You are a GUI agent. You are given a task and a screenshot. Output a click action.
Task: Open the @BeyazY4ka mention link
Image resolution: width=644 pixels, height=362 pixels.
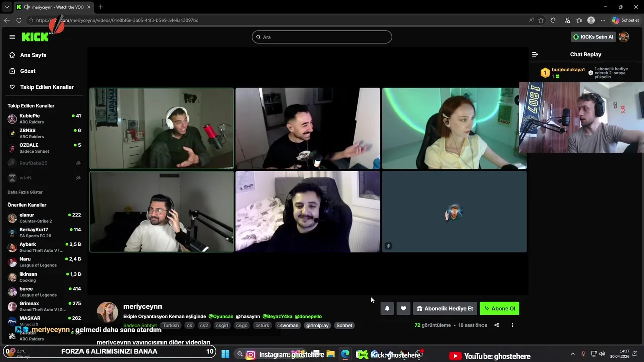pyautogui.click(x=277, y=316)
